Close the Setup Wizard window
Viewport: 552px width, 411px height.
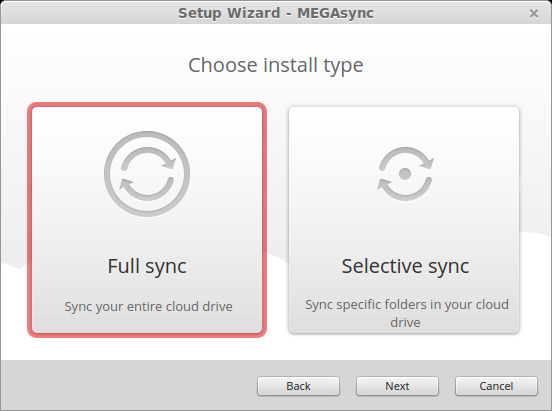tap(534, 13)
